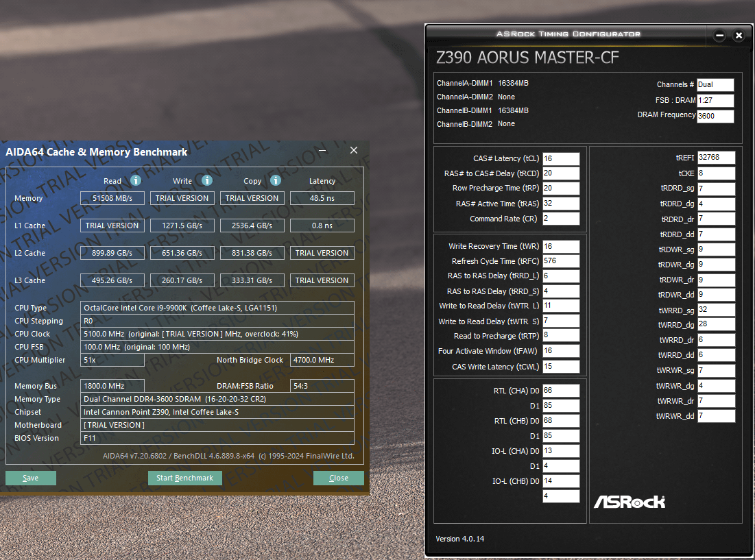This screenshot has height=560, width=755.
Task: Click the tRDWR_sg value field
Action: pyautogui.click(x=717, y=249)
